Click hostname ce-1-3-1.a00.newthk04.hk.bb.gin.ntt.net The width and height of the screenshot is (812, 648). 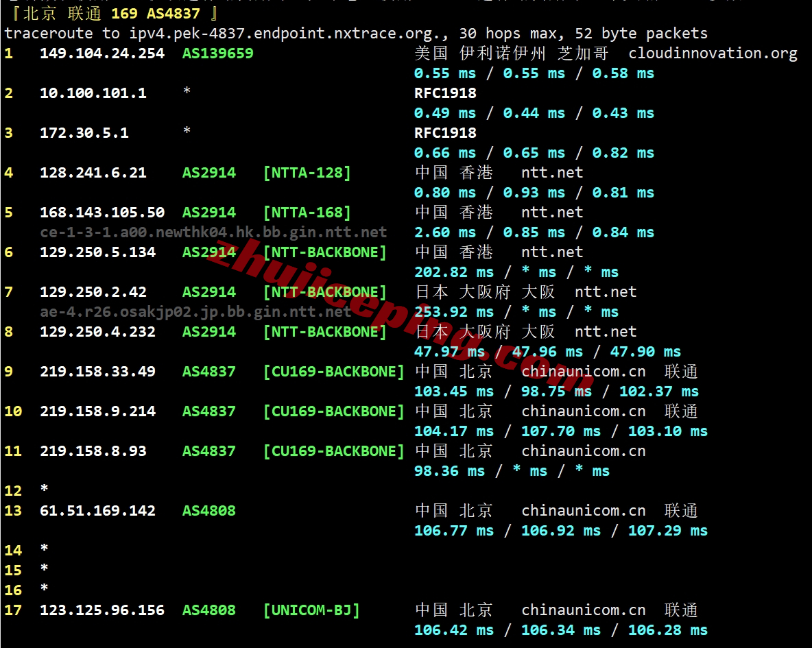[213, 232]
